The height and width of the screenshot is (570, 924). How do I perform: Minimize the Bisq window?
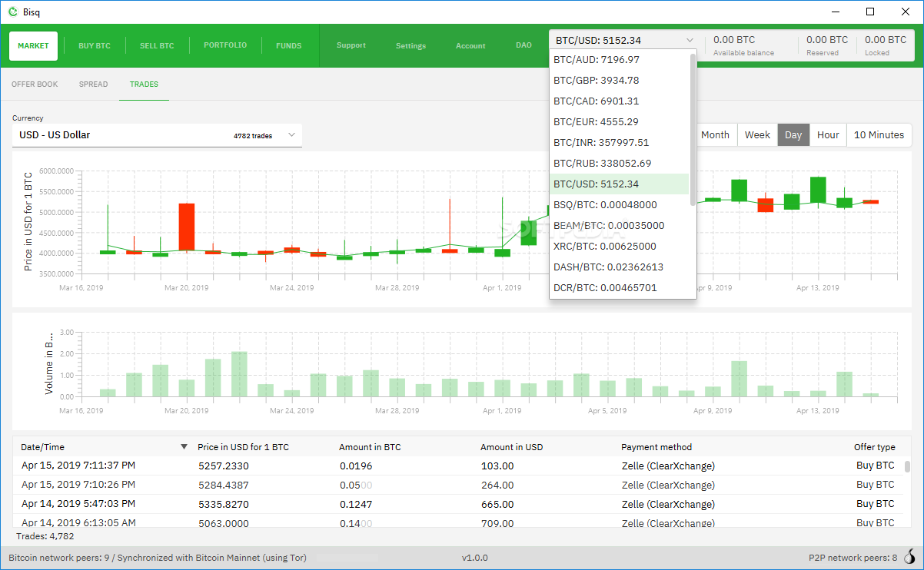click(x=836, y=12)
